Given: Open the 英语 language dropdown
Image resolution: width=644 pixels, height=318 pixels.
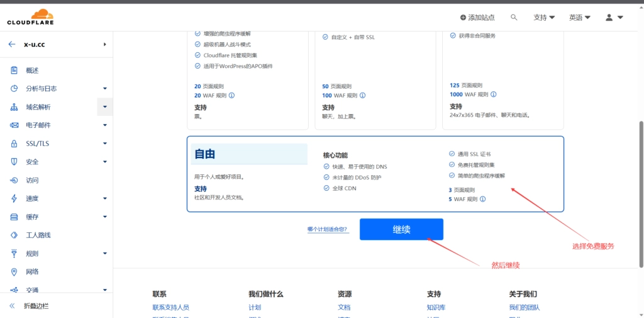Looking at the screenshot, I should coord(579,17).
